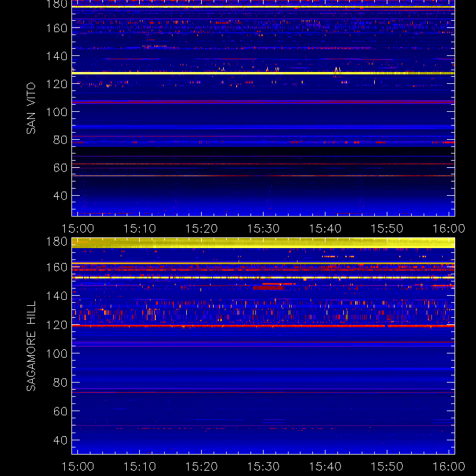Click 15:00 time label under Sagamore Hill plot
The image size is (476, 476).
click(78, 466)
